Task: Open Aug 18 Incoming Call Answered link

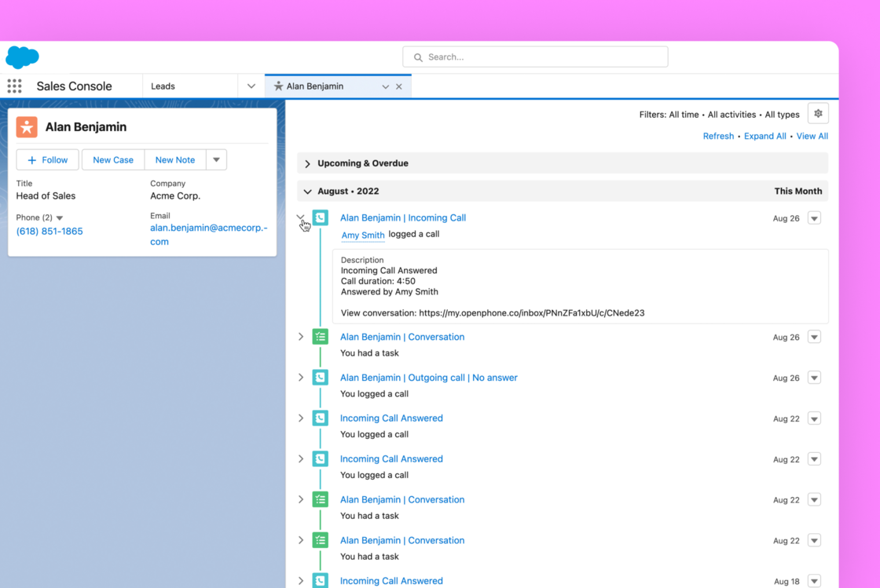Action: point(391,581)
